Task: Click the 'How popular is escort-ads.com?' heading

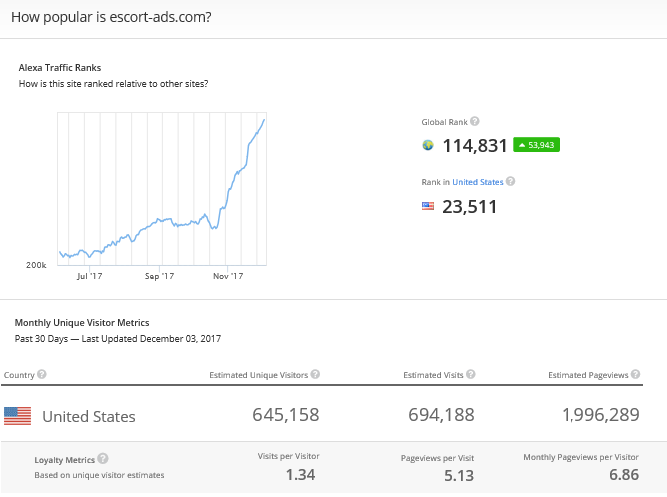Action: [x=111, y=17]
